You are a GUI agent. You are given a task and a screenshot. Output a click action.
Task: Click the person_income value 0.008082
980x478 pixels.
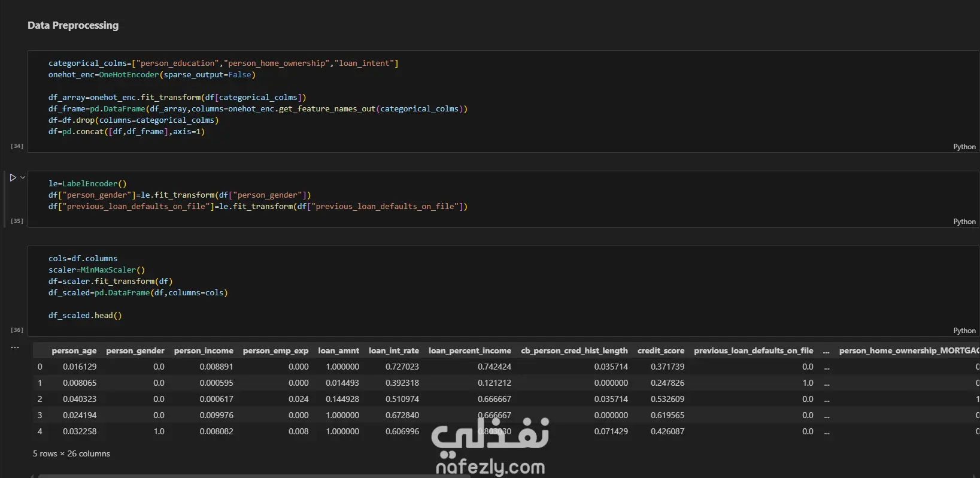(x=217, y=431)
